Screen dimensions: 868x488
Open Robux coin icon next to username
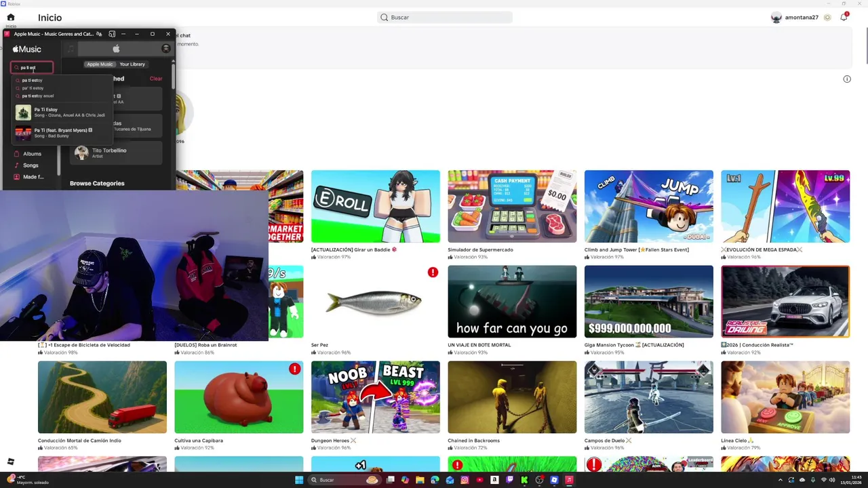click(x=827, y=17)
